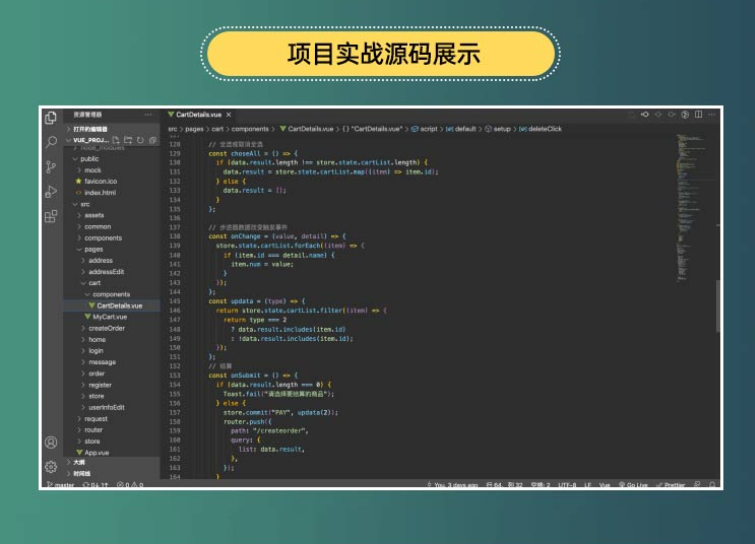Click the deleteClick breadcrumb segment
Image resolution: width=755 pixels, height=544 pixels.
tap(541, 129)
